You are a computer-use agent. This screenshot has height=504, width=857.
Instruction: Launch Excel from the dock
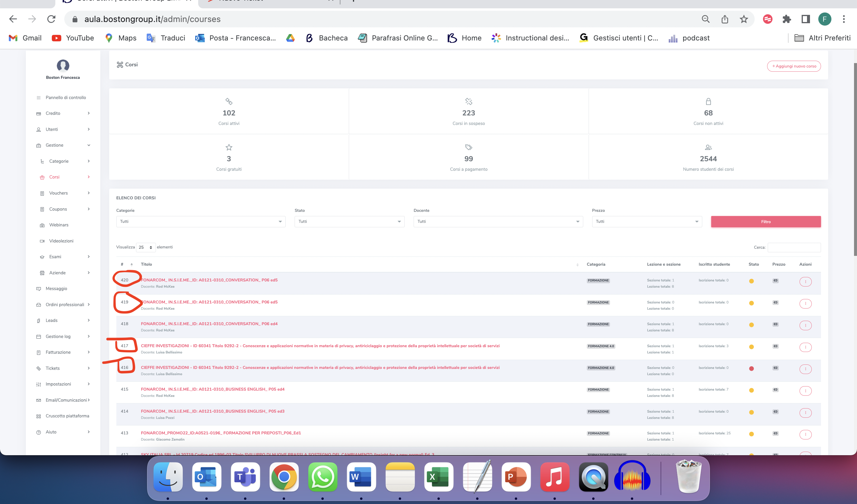tap(438, 477)
